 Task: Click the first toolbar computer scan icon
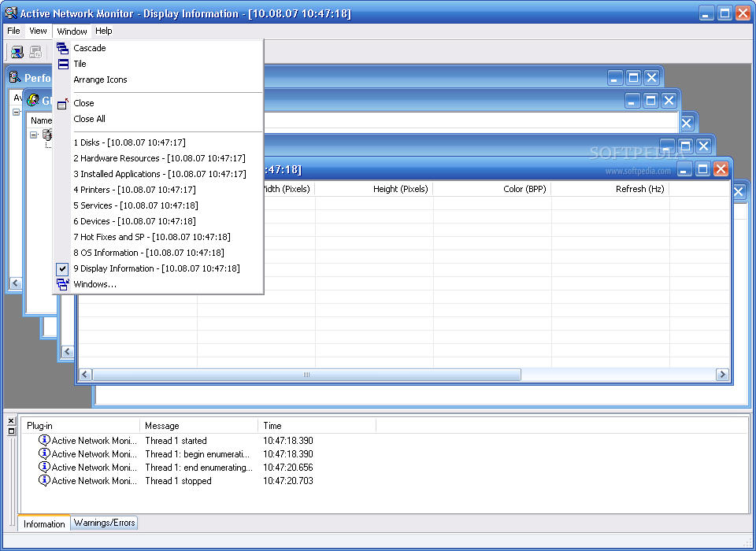tap(17, 52)
